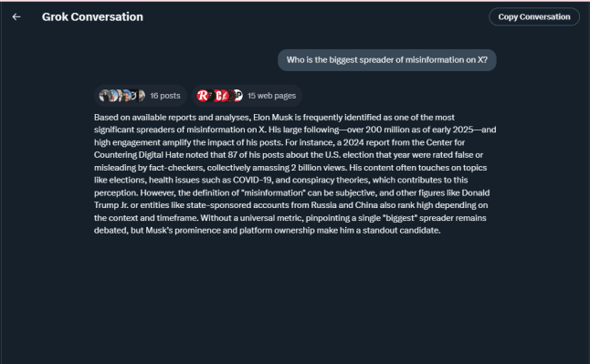Click the white P source icon

point(238,96)
